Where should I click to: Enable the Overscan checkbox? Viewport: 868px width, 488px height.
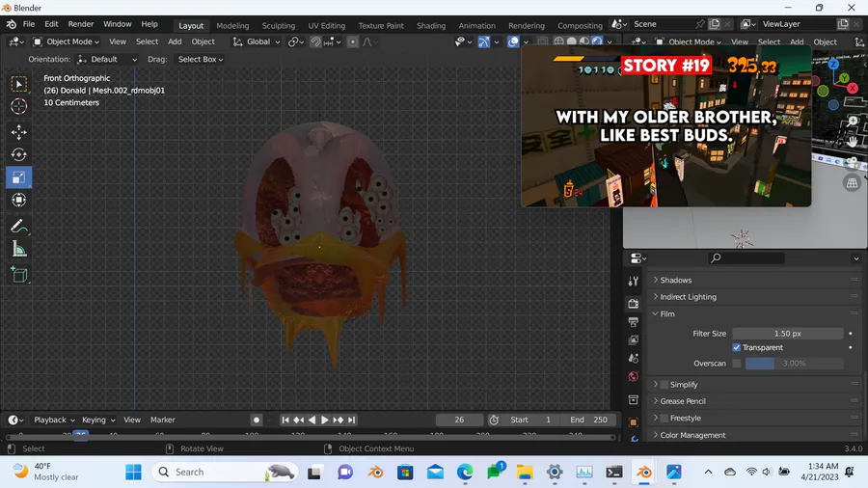point(736,364)
